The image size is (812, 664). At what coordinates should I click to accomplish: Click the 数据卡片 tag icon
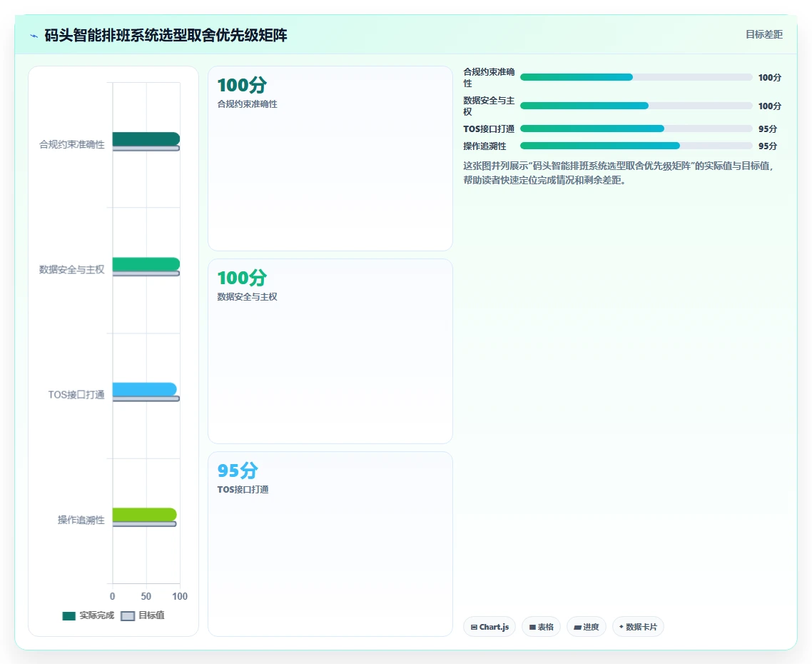coord(621,627)
